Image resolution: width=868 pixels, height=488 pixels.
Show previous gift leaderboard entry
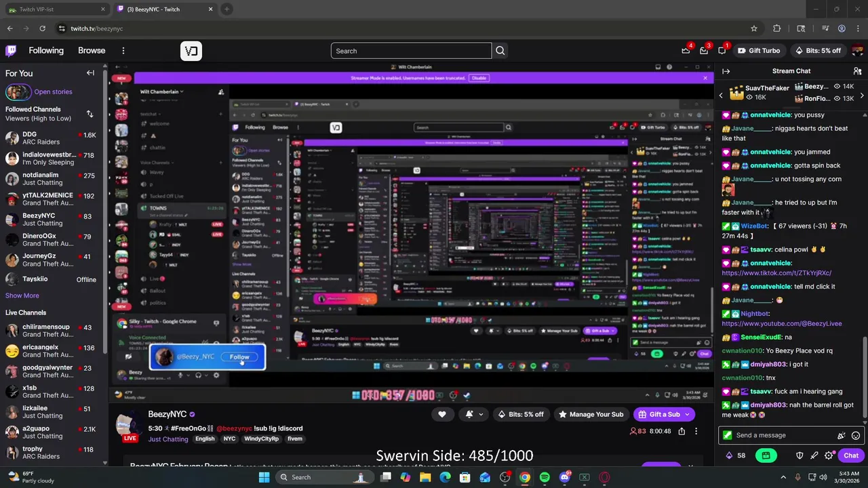coord(721,96)
